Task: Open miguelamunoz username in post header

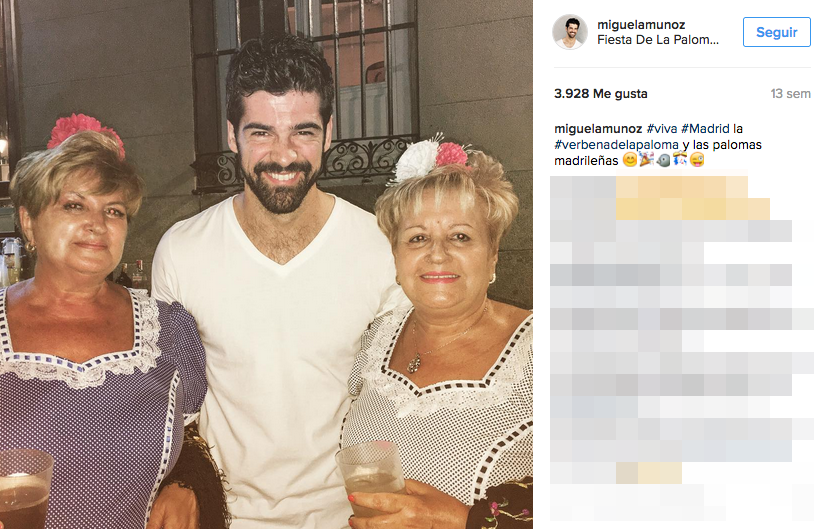Action: tap(641, 24)
